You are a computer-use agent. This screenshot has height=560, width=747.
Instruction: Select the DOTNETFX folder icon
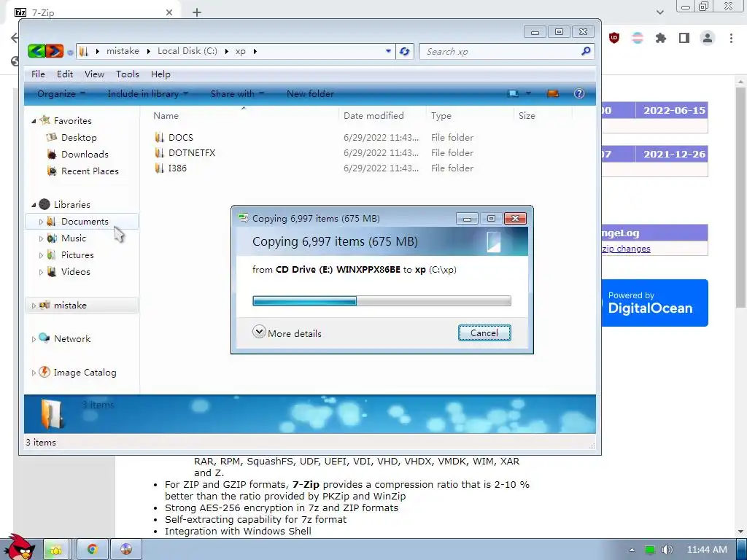point(160,153)
